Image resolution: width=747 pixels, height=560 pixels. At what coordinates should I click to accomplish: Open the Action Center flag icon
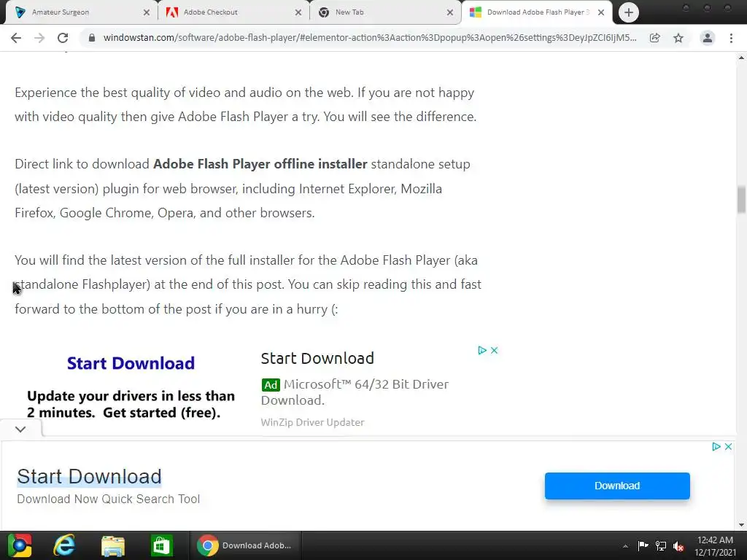pyautogui.click(x=643, y=545)
